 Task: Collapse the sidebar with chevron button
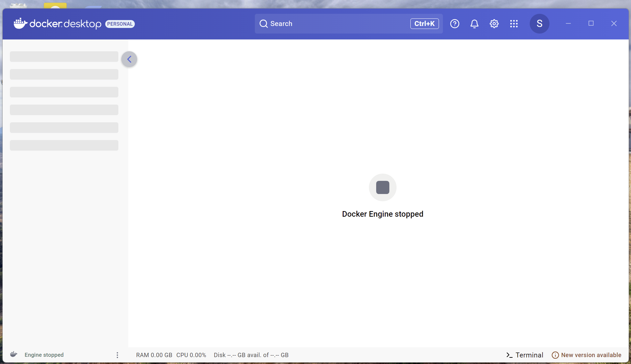coord(129,59)
